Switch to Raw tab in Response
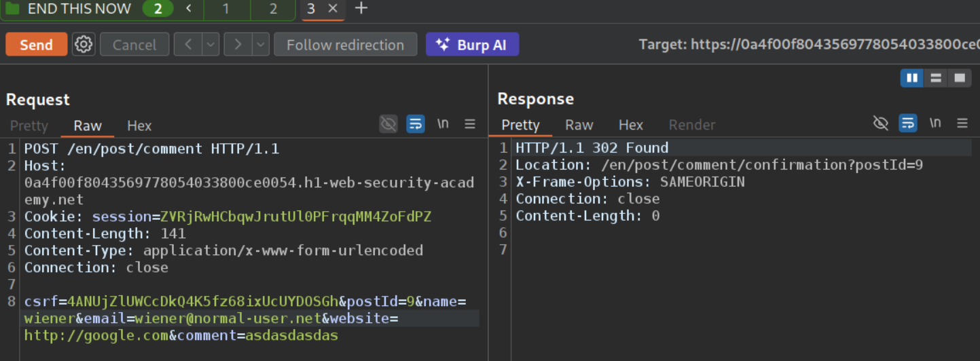 tap(579, 125)
